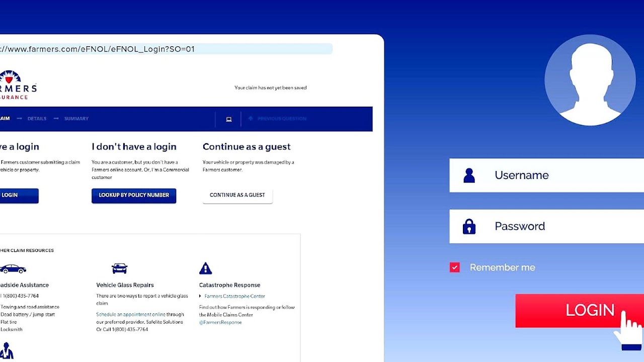Click the arrow between DETAILS and SUMMARY
The height and width of the screenshot is (362, 644).
click(56, 119)
